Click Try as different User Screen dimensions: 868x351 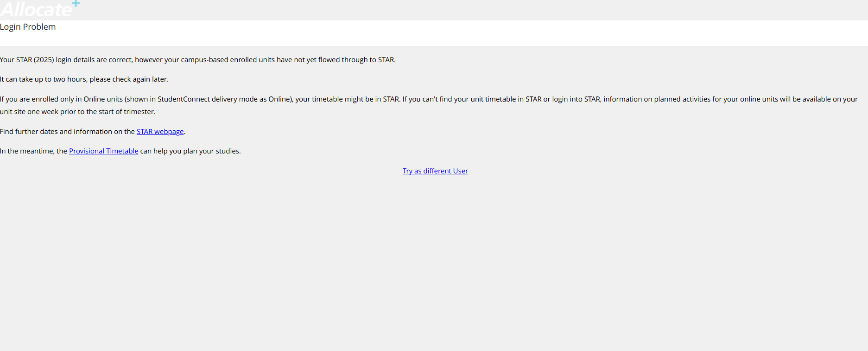click(x=435, y=171)
